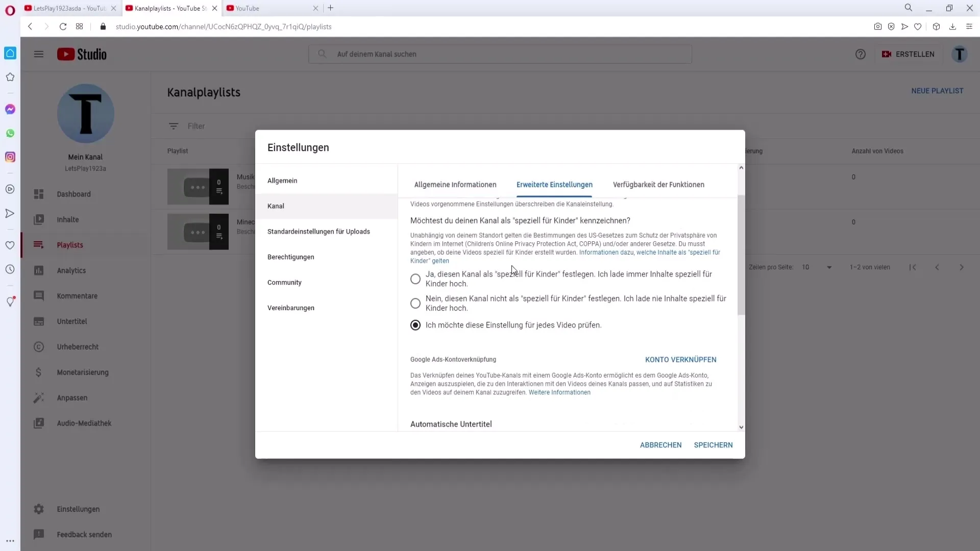Open Opera sidebar home icon
The image size is (980, 551).
click(10, 53)
